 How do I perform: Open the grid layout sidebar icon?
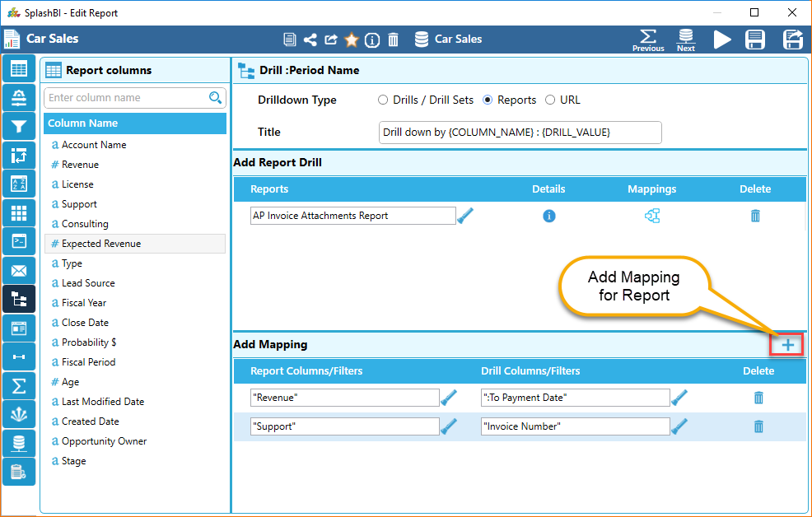click(x=19, y=212)
